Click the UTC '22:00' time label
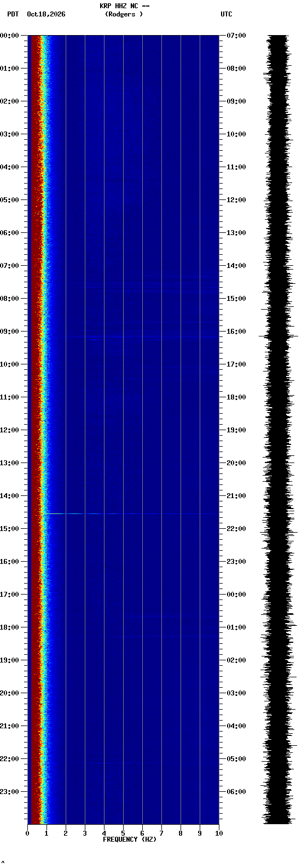The height and width of the screenshot is (868, 302). [x=236, y=529]
